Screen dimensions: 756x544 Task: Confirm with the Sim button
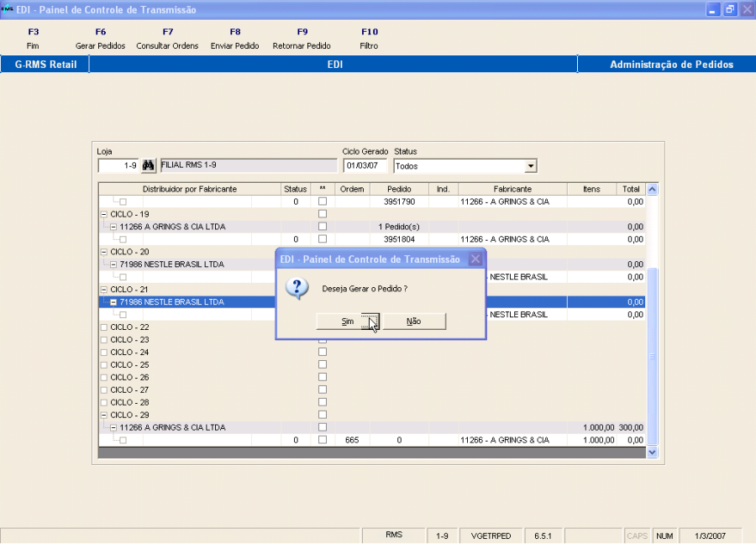click(348, 322)
